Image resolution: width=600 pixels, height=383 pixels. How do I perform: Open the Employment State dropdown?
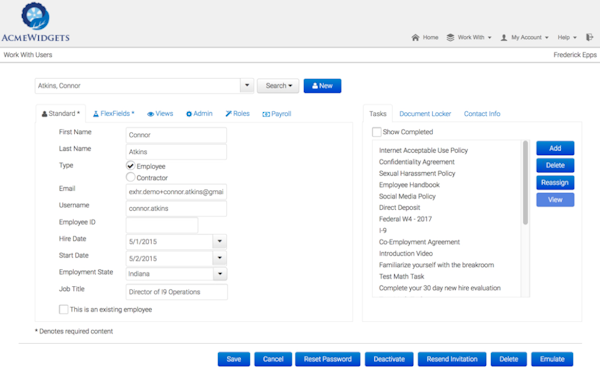click(x=176, y=274)
